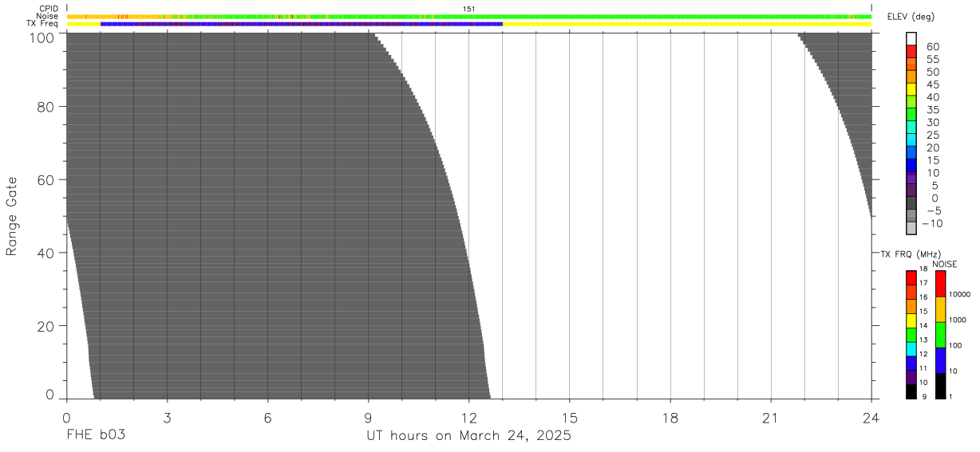
Task: Click the ELEV (deg) legend title
Action: (x=910, y=18)
